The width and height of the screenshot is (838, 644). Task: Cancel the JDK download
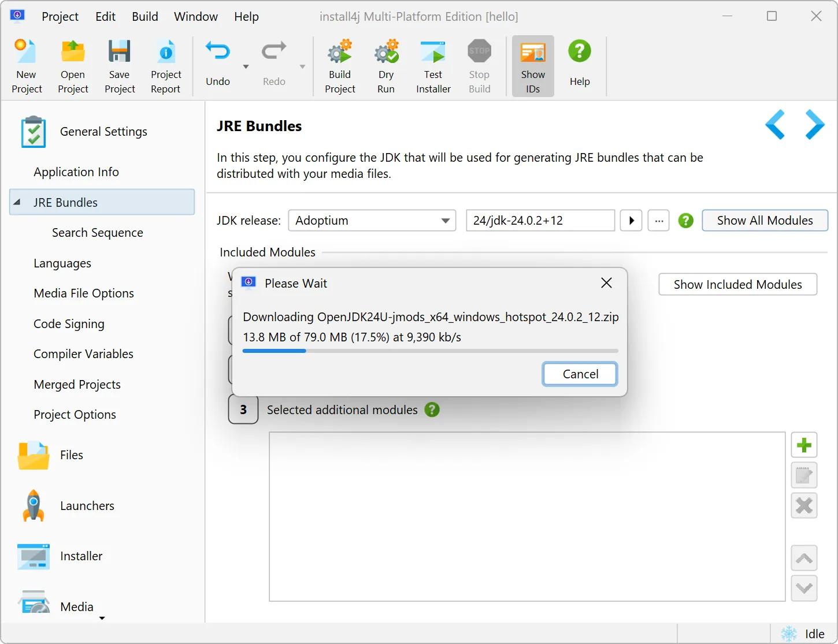pos(580,374)
